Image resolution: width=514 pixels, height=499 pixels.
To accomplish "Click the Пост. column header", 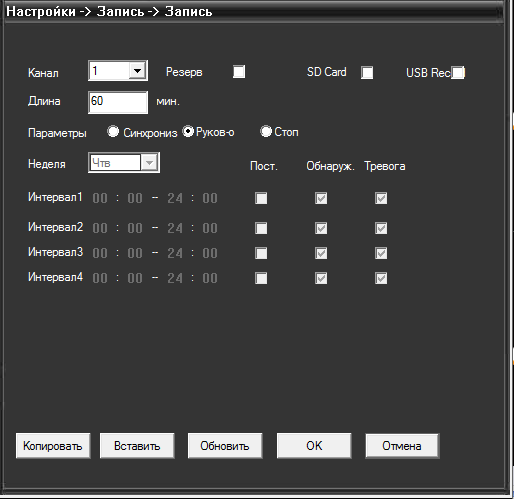I will 264,166.
